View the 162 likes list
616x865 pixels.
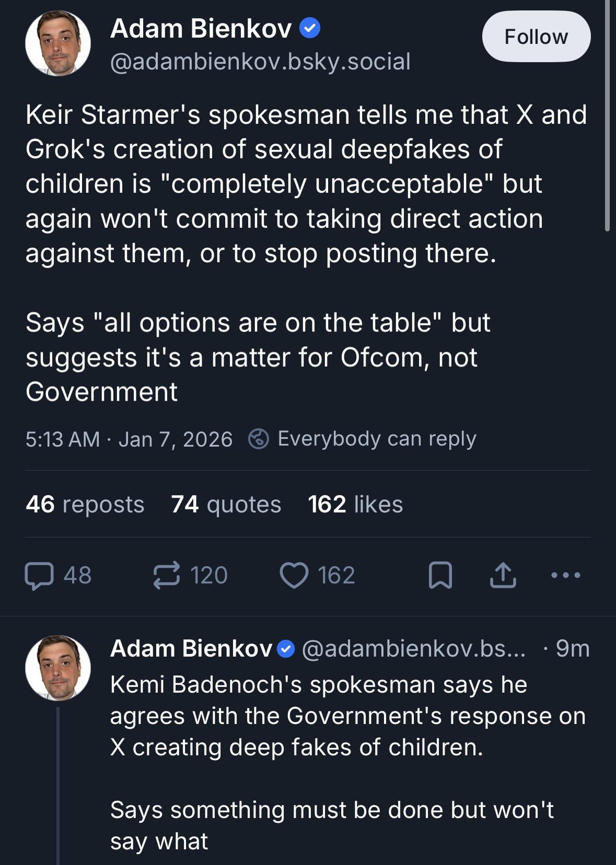(355, 505)
